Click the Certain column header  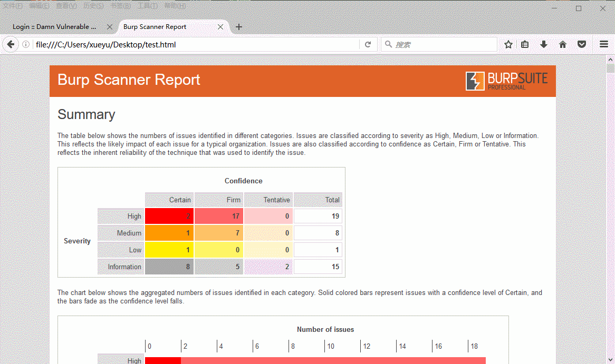click(x=169, y=200)
